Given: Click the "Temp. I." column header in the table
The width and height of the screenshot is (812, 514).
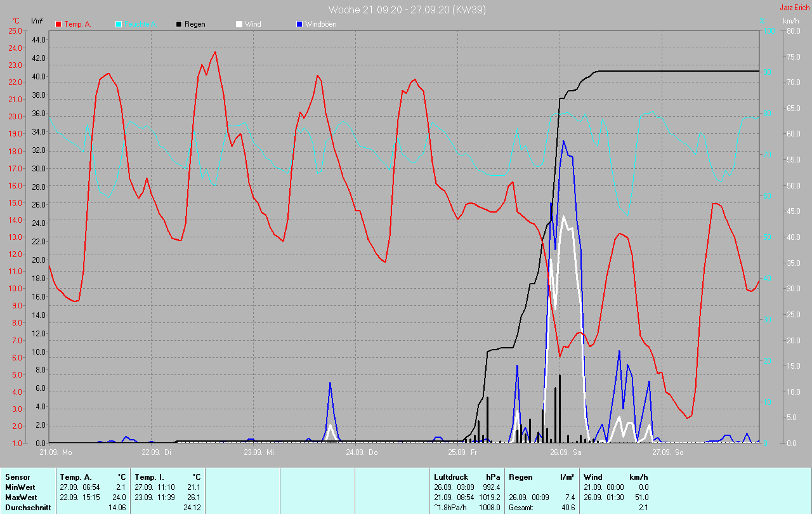Looking at the screenshot, I should tap(149, 477).
